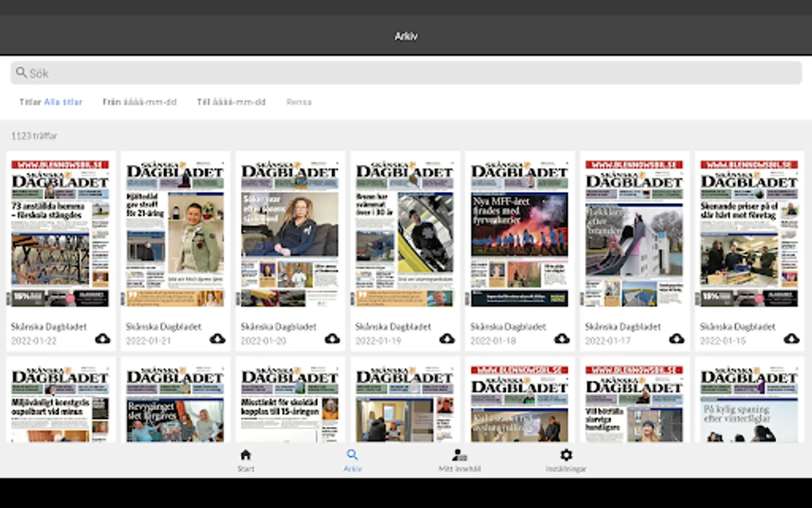Open the front page cover of the 2022-01-20 issue
Screen dimensions: 812x508
click(x=290, y=233)
